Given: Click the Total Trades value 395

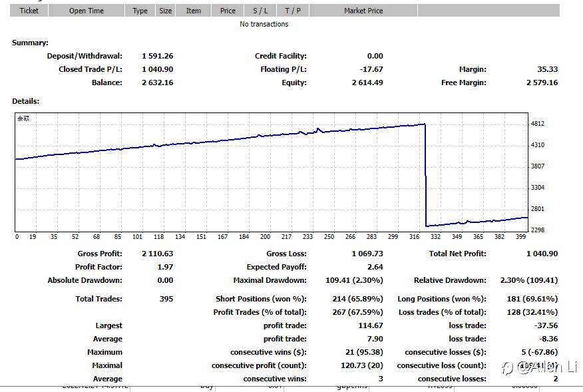Looking at the screenshot, I should [166, 299].
